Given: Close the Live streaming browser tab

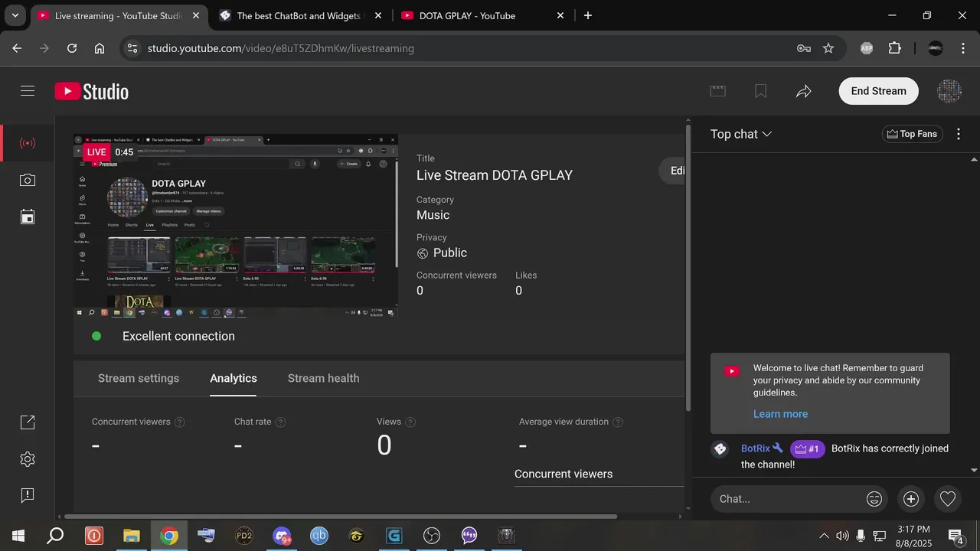Looking at the screenshot, I should click(196, 15).
